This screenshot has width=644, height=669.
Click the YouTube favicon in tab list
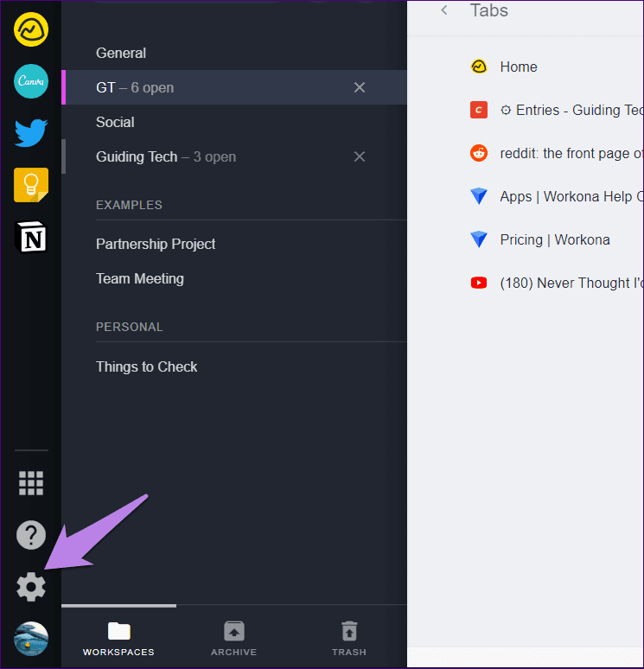[478, 283]
